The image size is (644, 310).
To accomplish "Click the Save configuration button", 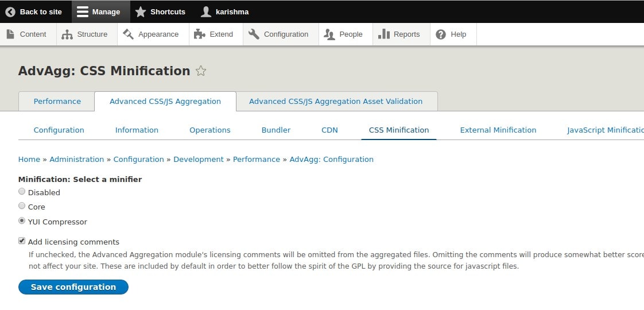I will (x=73, y=287).
